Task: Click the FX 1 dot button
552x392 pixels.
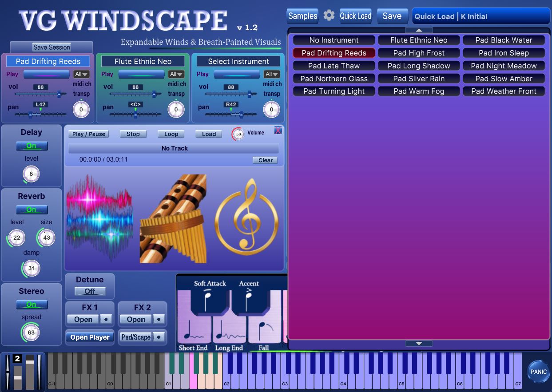Action: point(106,319)
